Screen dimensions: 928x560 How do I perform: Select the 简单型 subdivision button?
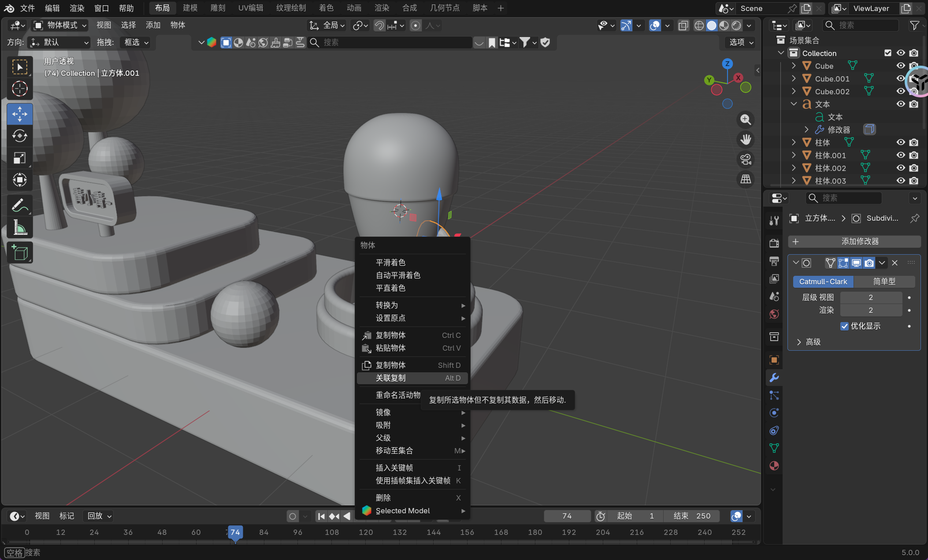click(x=884, y=282)
